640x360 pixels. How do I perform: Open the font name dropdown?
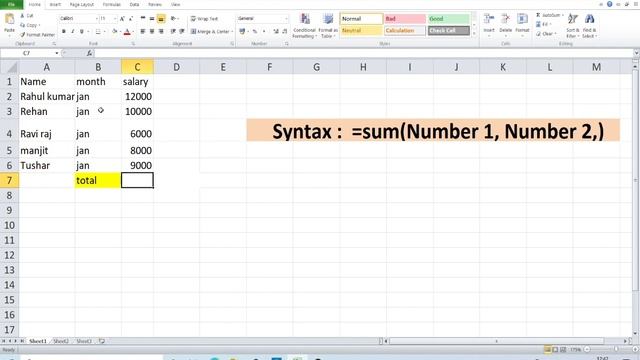97,19
